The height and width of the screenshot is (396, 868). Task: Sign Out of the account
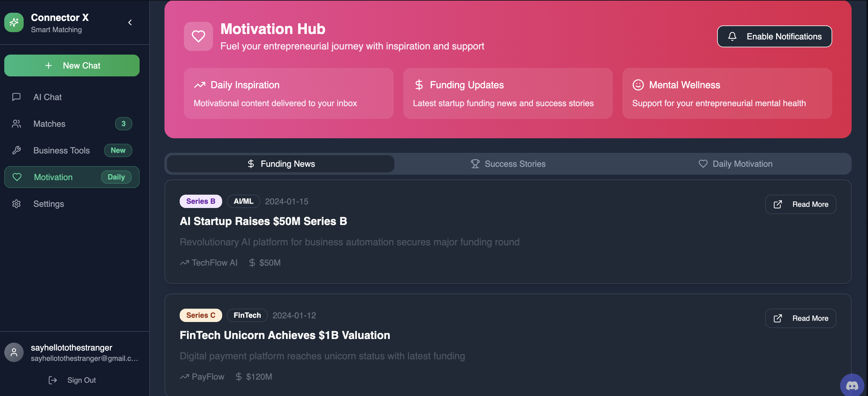point(72,380)
